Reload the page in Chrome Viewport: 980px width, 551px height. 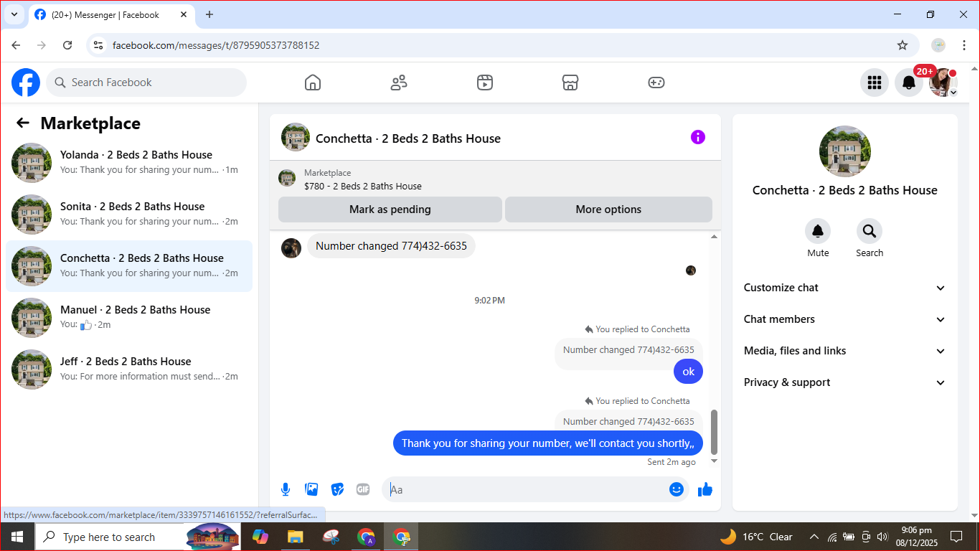pos(67,45)
